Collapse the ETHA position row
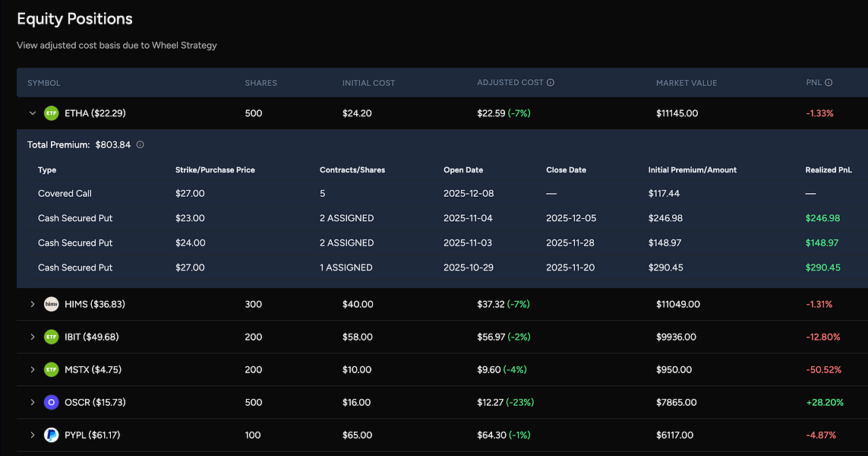Screen dimensions: 868x456 point(32,112)
